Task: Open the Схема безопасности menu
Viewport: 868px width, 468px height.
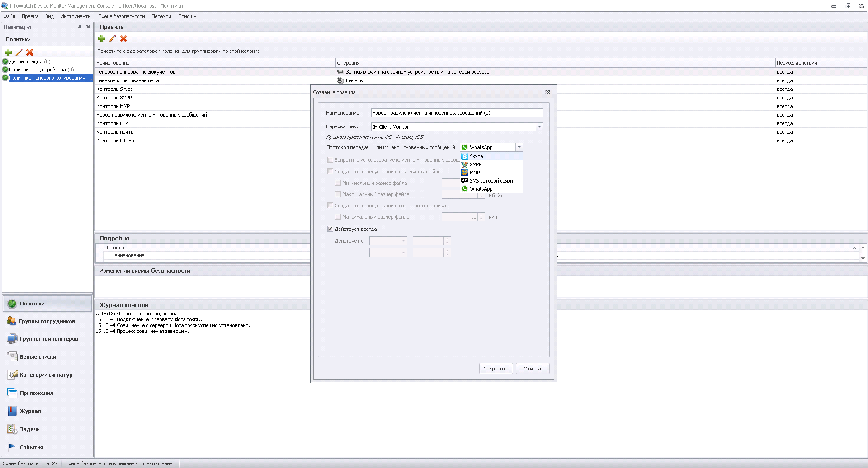Action: (x=122, y=16)
